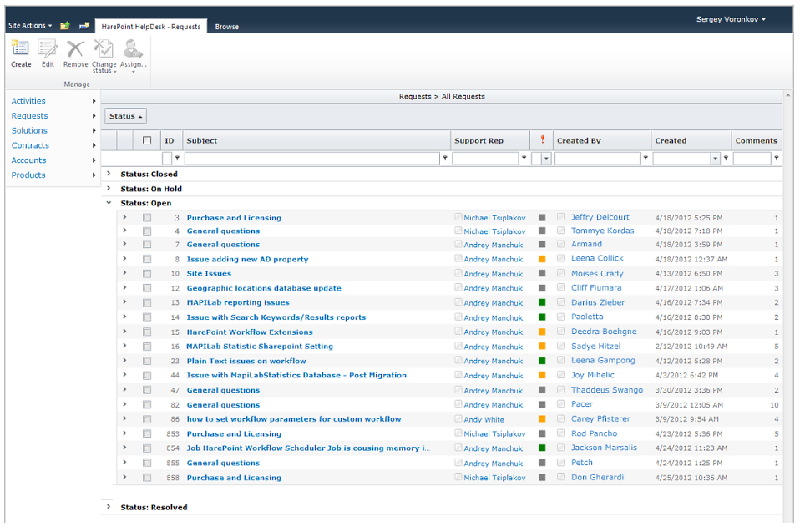Open the Site Actions menu
The height and width of the screenshot is (532, 800).
click(30, 26)
